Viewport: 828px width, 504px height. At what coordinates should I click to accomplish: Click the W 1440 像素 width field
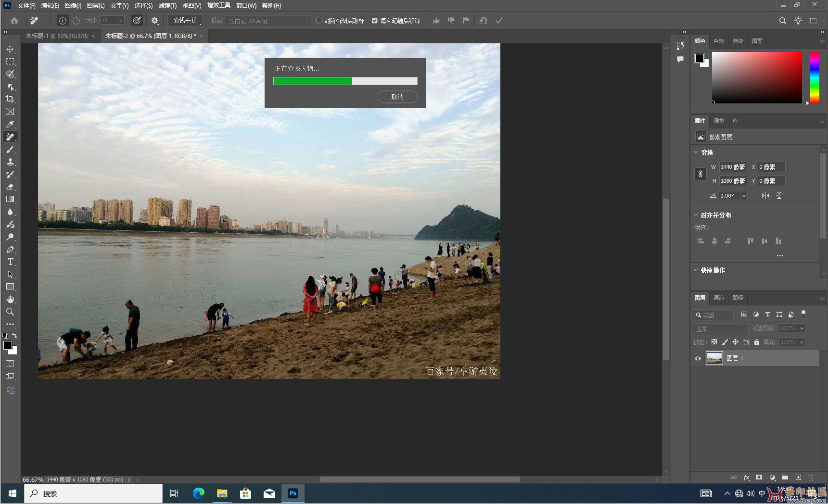732,167
